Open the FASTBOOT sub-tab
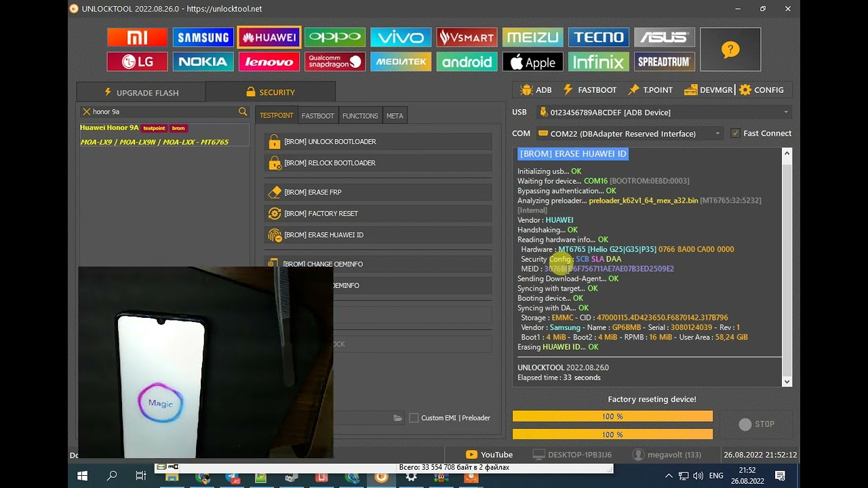 click(318, 116)
